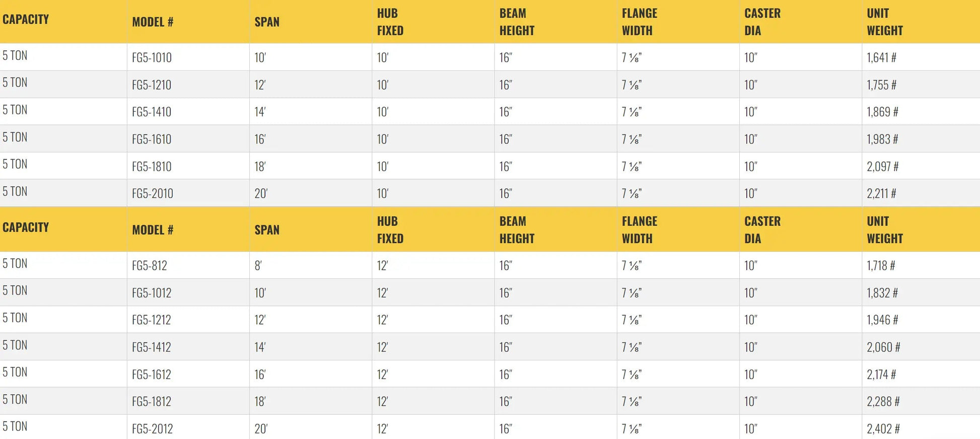Select model FG5-812 cell
Image resolution: width=980 pixels, height=439 pixels.
click(149, 266)
